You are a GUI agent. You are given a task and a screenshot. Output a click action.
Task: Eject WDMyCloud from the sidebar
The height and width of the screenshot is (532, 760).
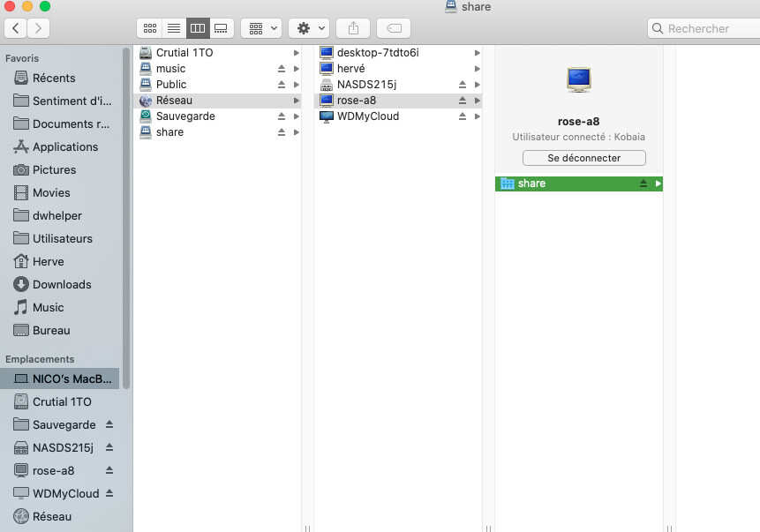click(109, 493)
